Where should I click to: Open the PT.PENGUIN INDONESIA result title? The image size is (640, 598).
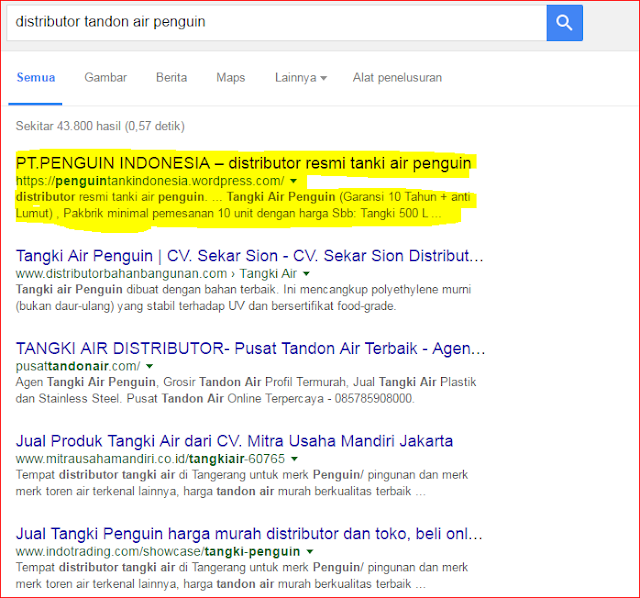[x=243, y=163]
